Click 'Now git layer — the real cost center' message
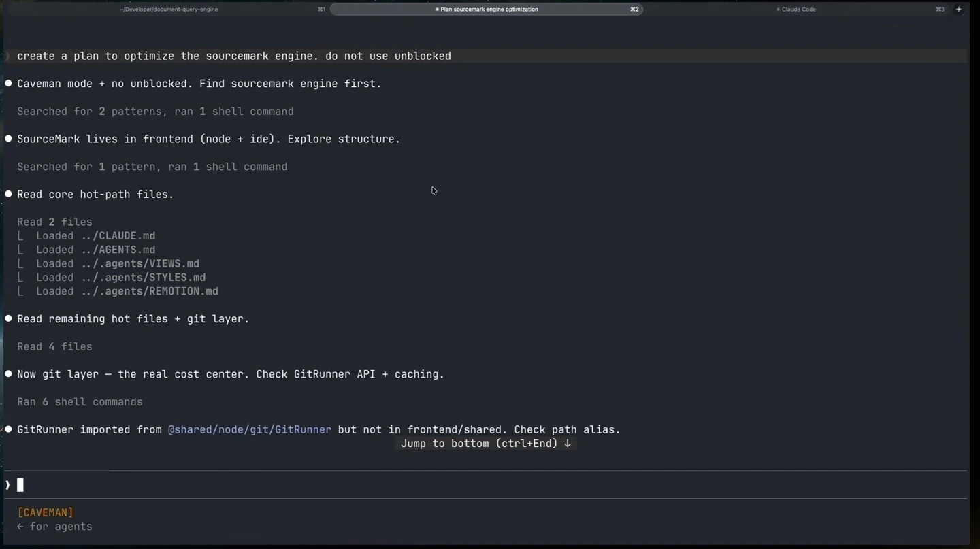The image size is (980, 549). point(231,374)
